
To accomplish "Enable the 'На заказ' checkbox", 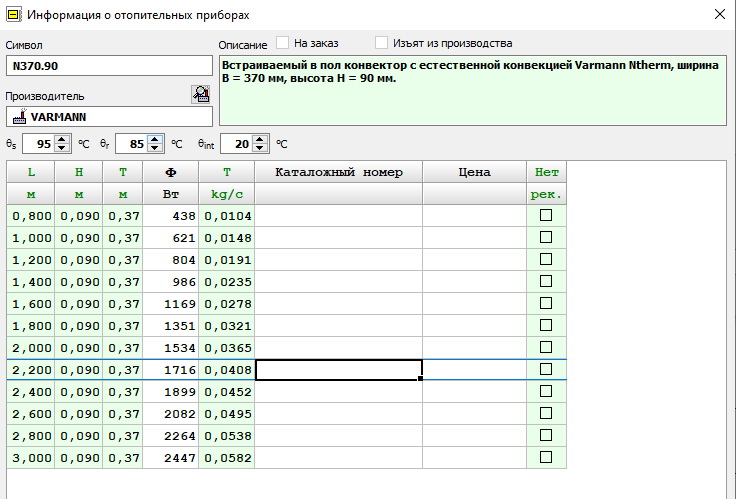I will click(x=283, y=43).
